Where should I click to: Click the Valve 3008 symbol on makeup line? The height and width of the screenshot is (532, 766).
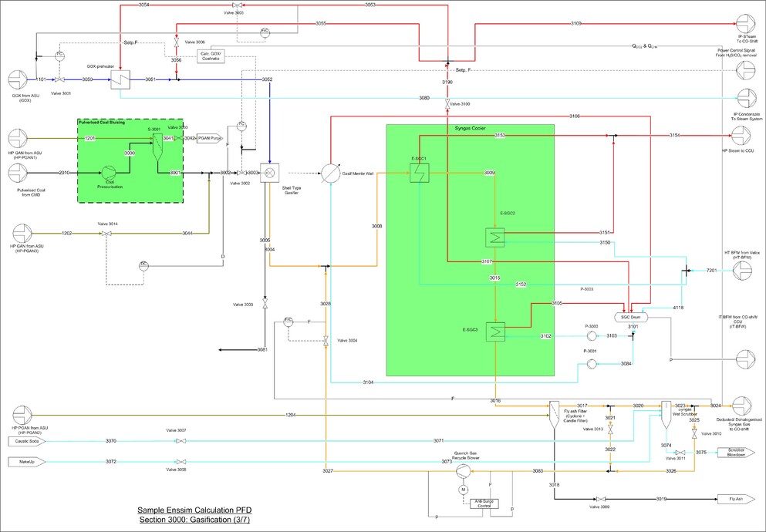coord(181,462)
